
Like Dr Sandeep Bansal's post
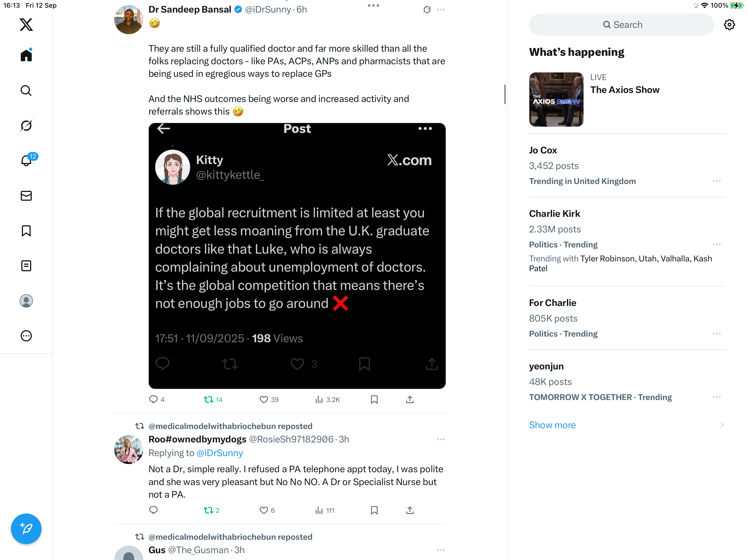click(x=264, y=399)
